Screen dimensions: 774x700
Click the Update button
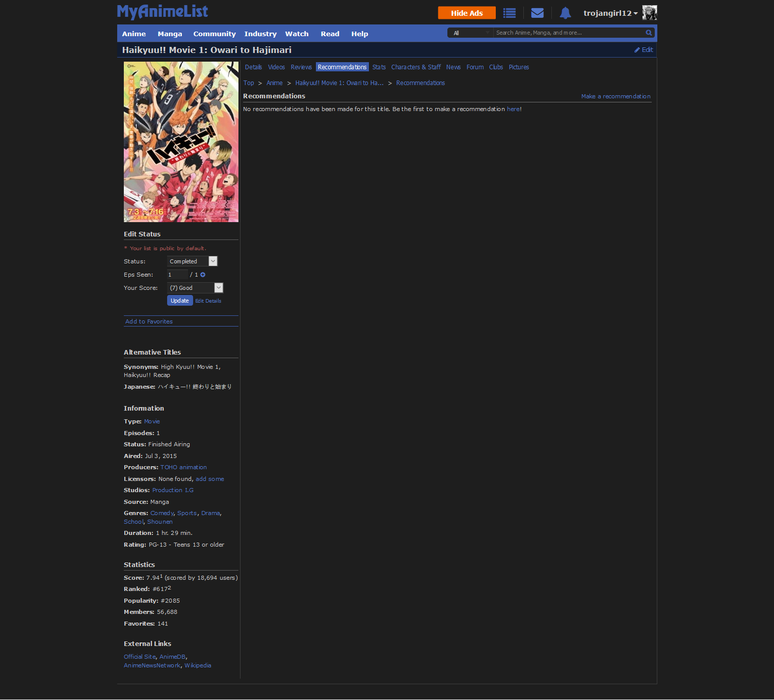(180, 301)
